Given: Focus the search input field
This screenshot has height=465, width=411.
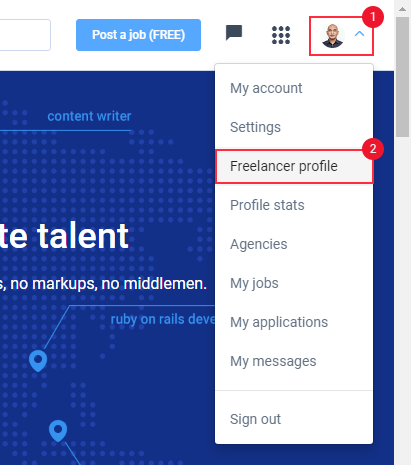Looking at the screenshot, I should [x=25, y=35].
